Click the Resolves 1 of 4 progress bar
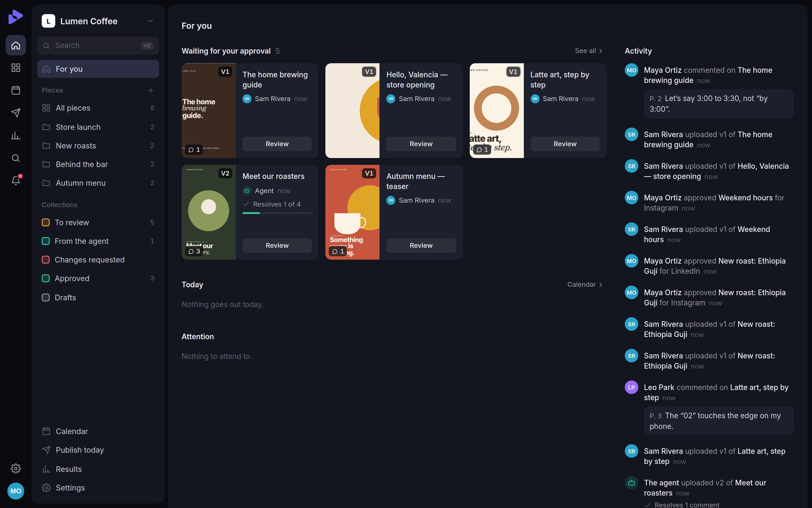Viewport: 812px width, 508px height. click(277, 213)
